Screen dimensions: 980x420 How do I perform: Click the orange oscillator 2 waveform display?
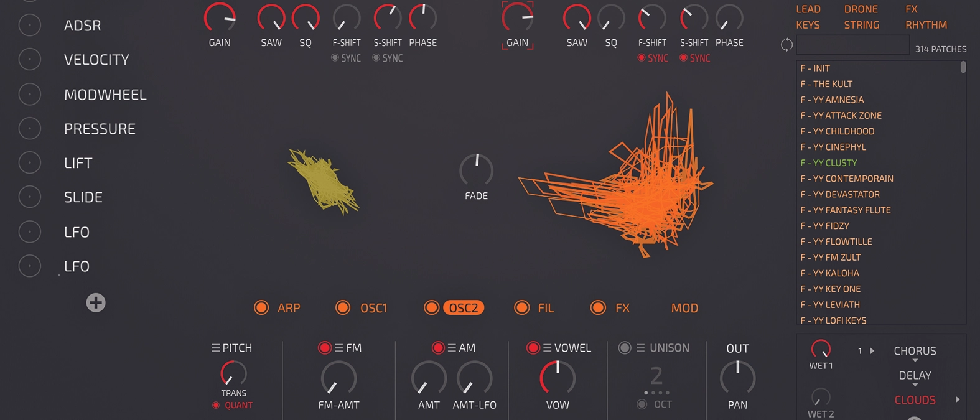pyautogui.click(x=616, y=175)
